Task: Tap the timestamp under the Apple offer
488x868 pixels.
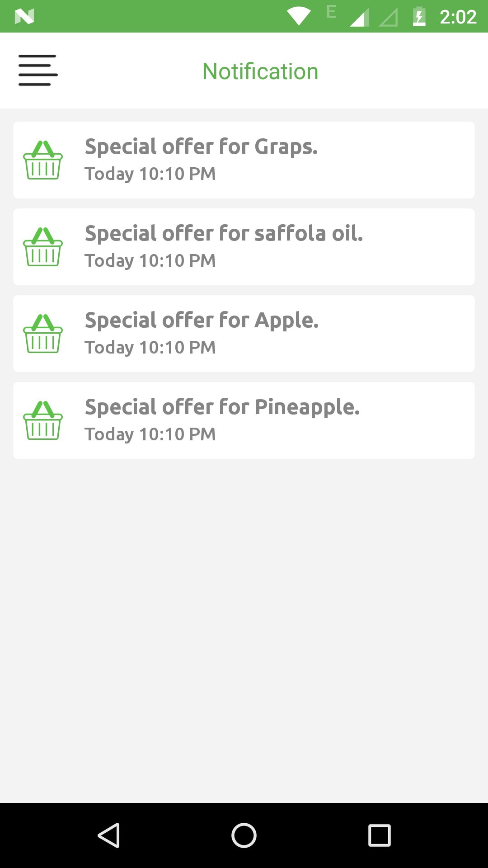Action: (x=150, y=348)
